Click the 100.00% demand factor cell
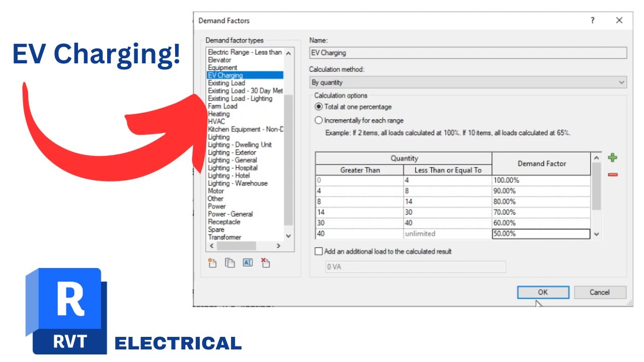644x362 pixels. pos(541,180)
